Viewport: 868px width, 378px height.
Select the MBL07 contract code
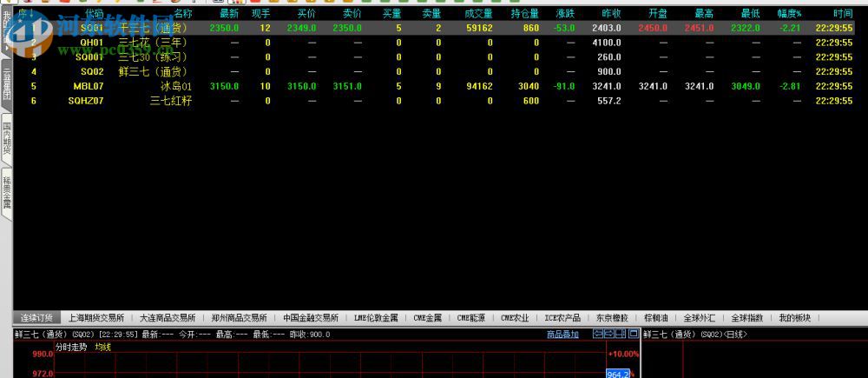(x=89, y=86)
